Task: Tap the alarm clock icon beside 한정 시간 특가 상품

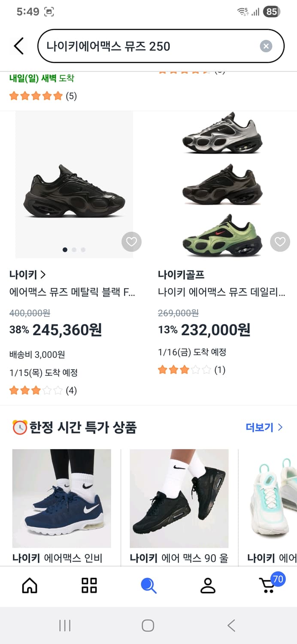Action: pyautogui.click(x=17, y=427)
